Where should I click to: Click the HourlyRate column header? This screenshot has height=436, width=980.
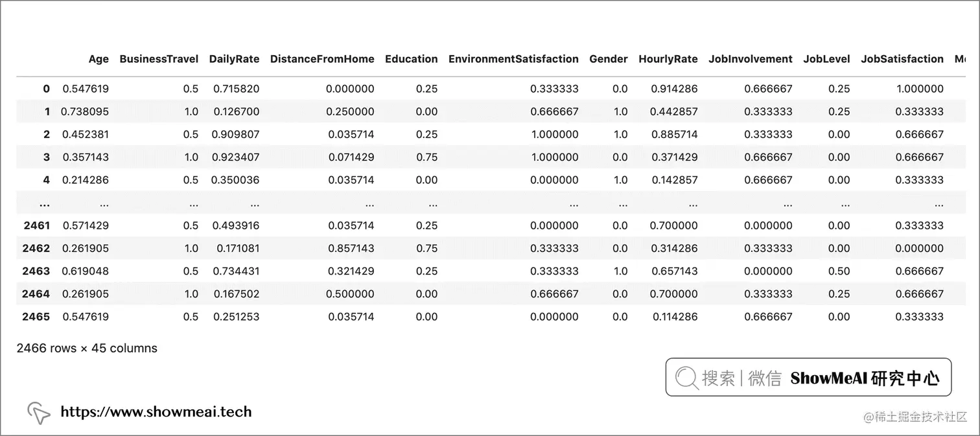tap(668, 59)
